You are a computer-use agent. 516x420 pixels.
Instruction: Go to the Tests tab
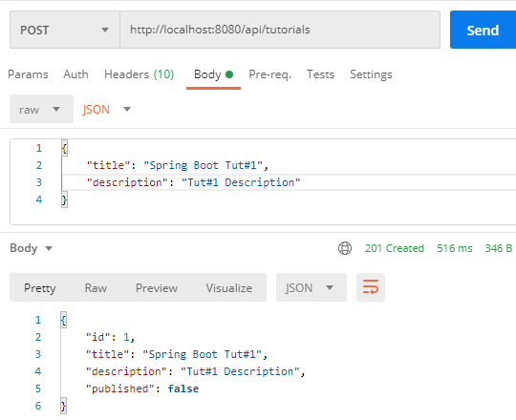point(320,74)
